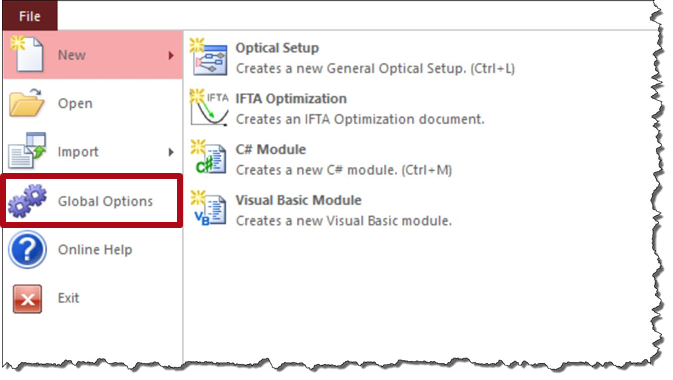Click the red Exit X icon
The height and width of the screenshot is (380, 673).
pos(27,298)
